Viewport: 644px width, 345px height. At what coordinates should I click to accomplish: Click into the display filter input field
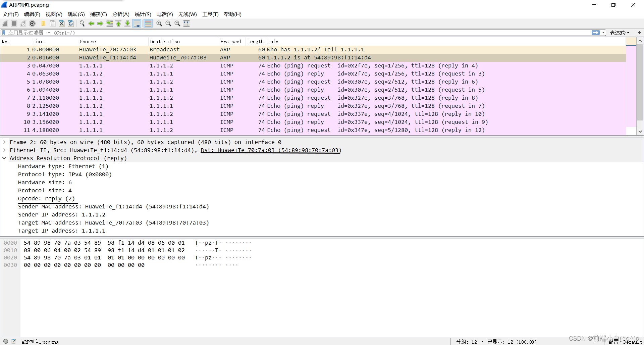click(299, 33)
